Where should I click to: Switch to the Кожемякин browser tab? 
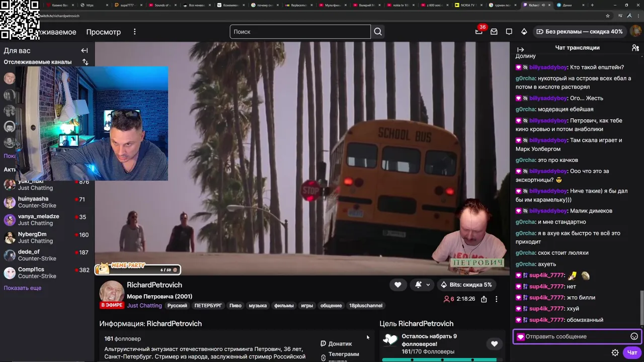click(230, 5)
